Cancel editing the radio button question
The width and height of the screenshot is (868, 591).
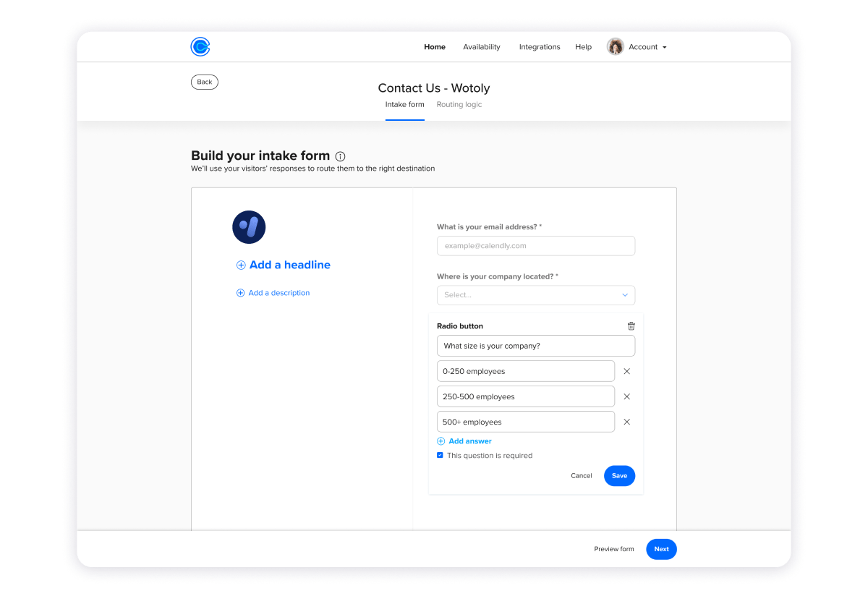click(582, 476)
